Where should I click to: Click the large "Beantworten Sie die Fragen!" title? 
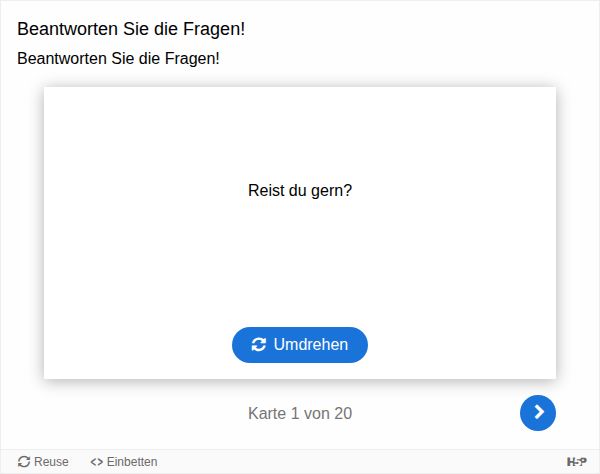coord(131,29)
